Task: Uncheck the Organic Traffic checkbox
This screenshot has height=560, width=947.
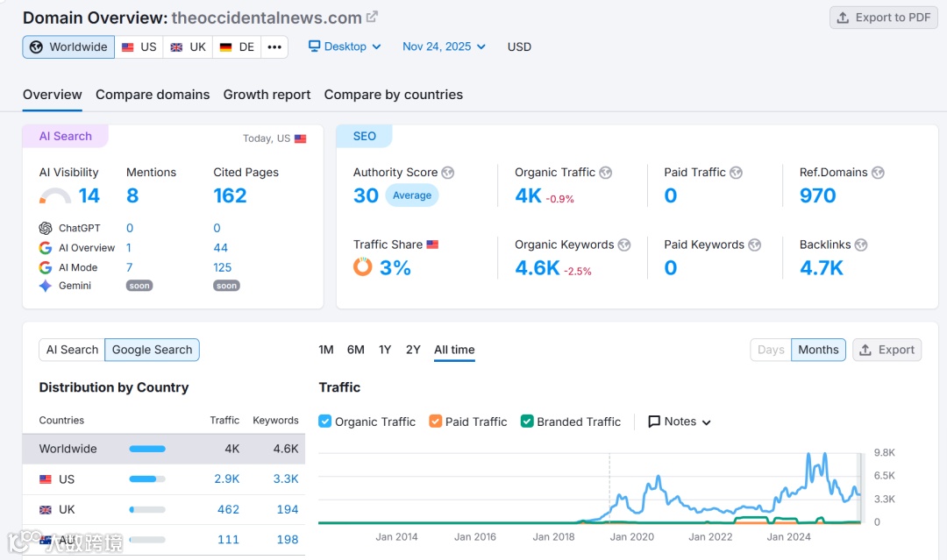Action: 325,422
